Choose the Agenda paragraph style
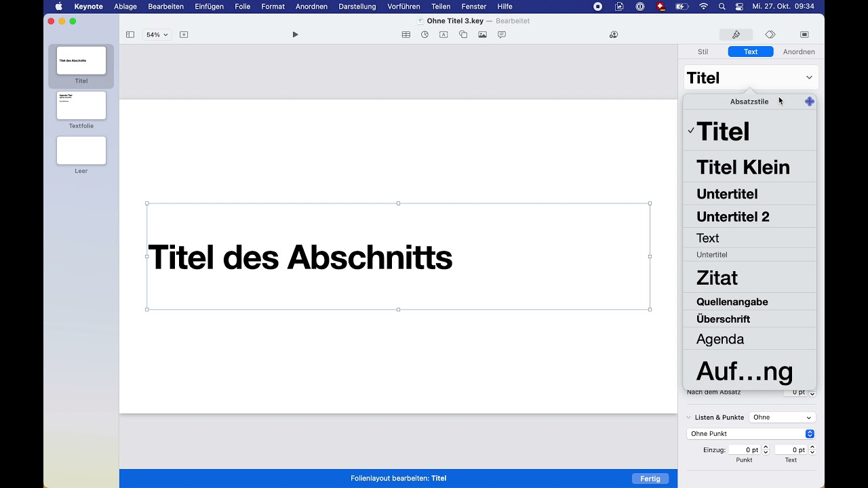868x488 pixels. coord(750,339)
